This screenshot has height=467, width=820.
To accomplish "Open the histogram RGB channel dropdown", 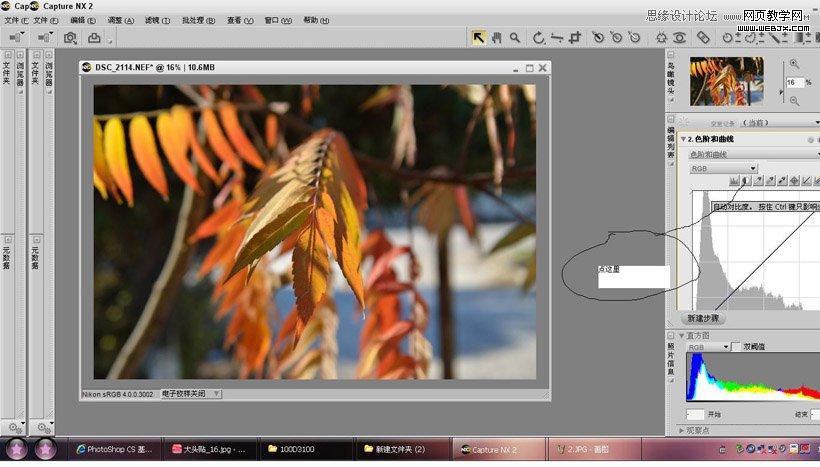I will pyautogui.click(x=707, y=347).
